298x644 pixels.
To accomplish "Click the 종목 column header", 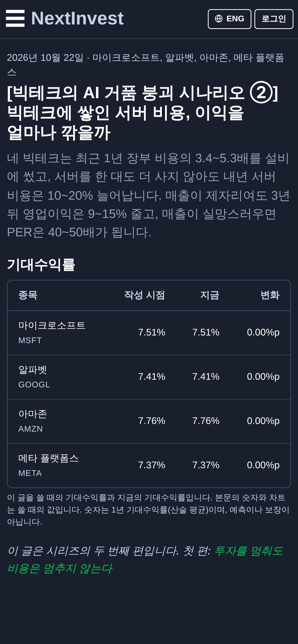I will point(28,295).
